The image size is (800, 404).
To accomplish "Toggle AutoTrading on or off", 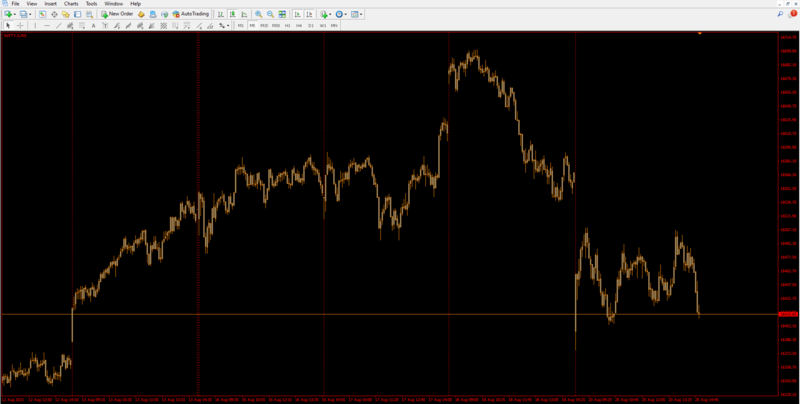I will pyautogui.click(x=191, y=14).
